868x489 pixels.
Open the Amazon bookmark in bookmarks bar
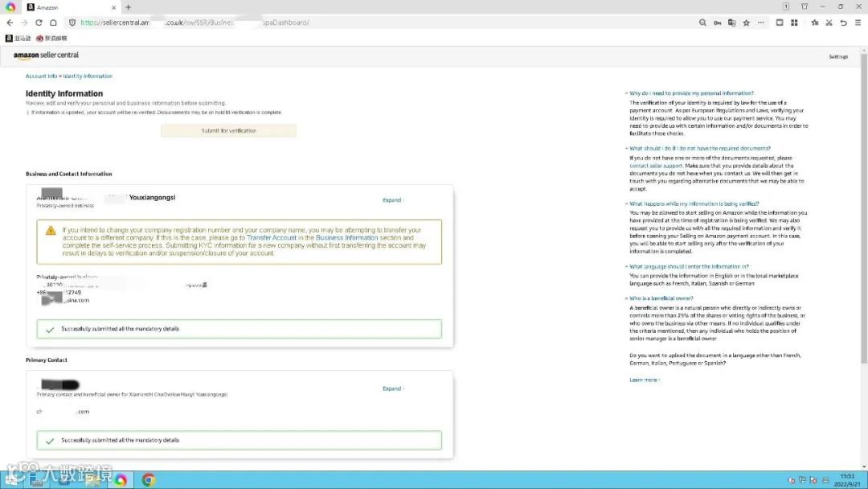(x=18, y=39)
